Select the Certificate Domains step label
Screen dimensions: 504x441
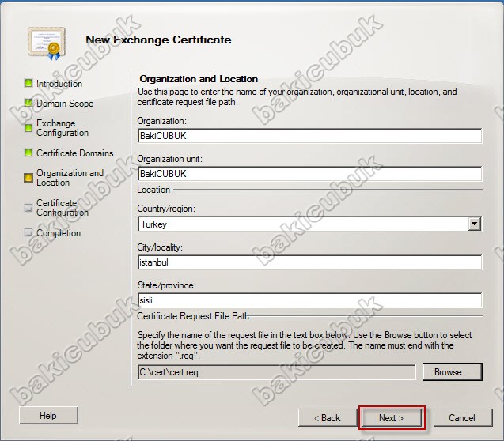(75, 153)
